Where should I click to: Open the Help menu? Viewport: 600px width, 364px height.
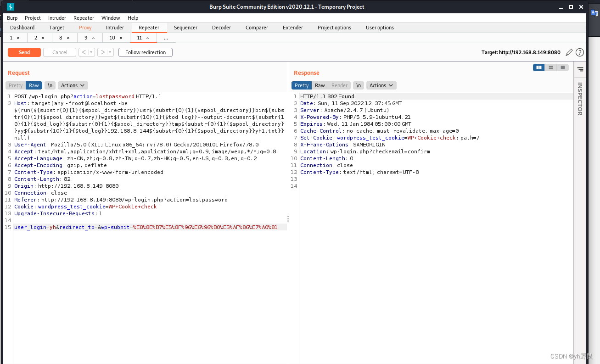tap(133, 18)
